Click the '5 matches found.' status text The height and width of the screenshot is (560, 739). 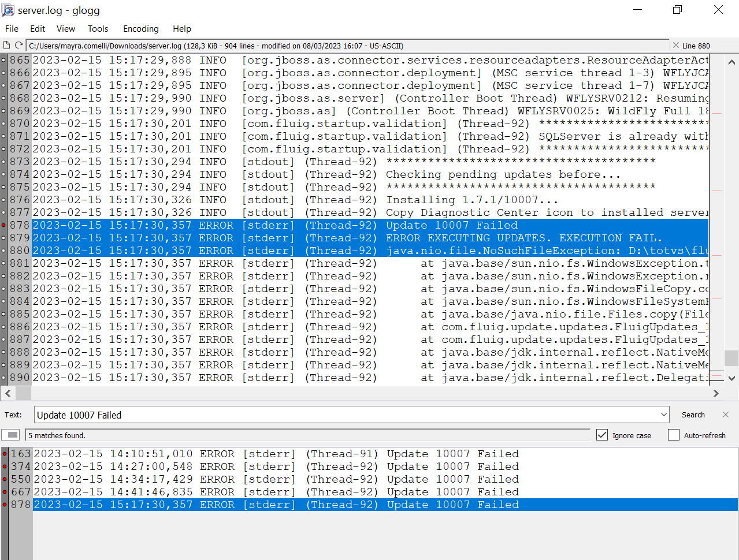point(57,435)
